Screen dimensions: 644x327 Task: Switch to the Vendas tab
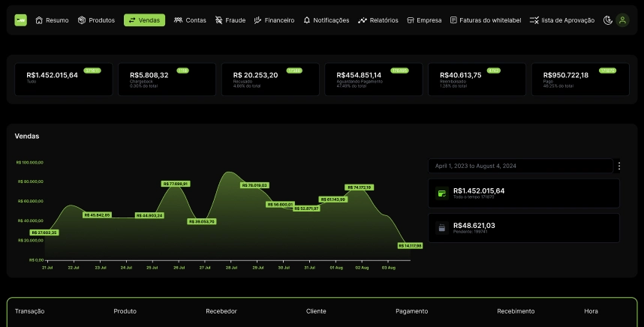[145, 20]
